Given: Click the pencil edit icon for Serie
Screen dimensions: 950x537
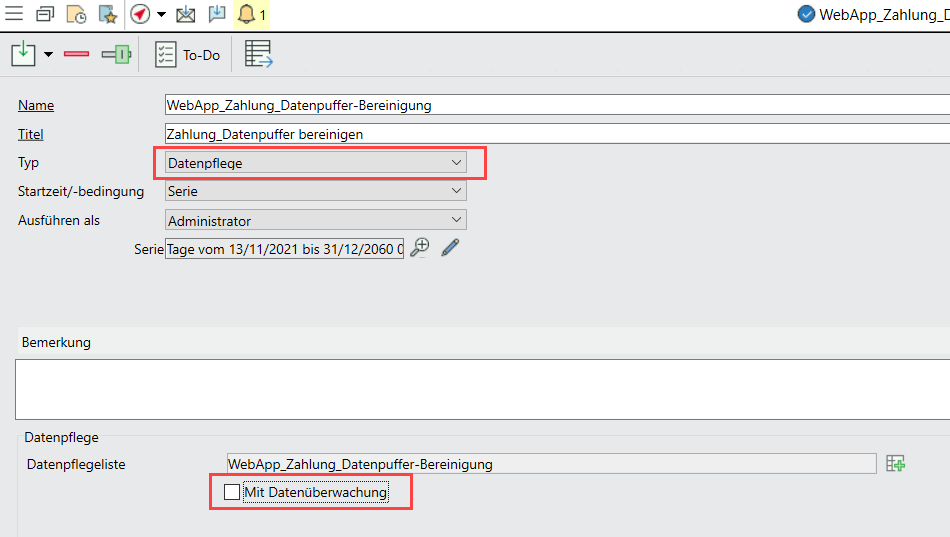Looking at the screenshot, I should pyautogui.click(x=450, y=248).
